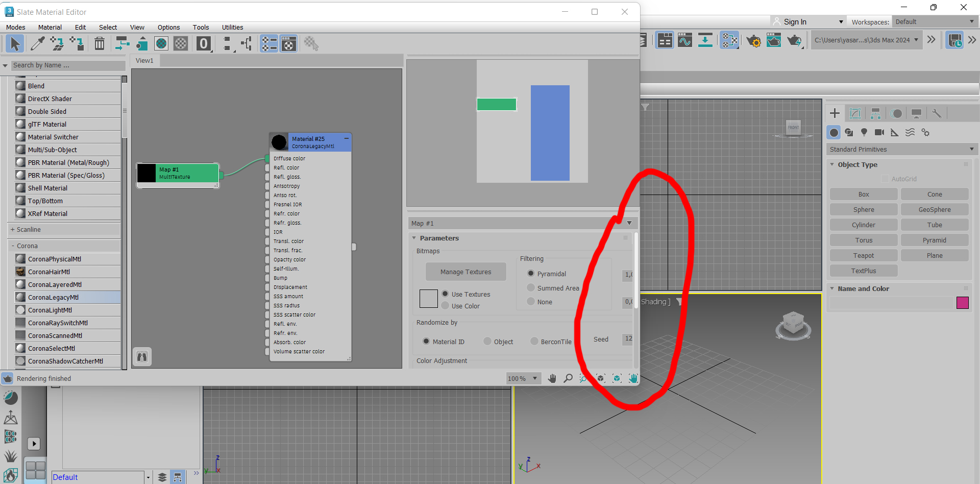The height and width of the screenshot is (484, 980).
Task: Click the object color swatch under Name and Color
Action: tap(963, 303)
